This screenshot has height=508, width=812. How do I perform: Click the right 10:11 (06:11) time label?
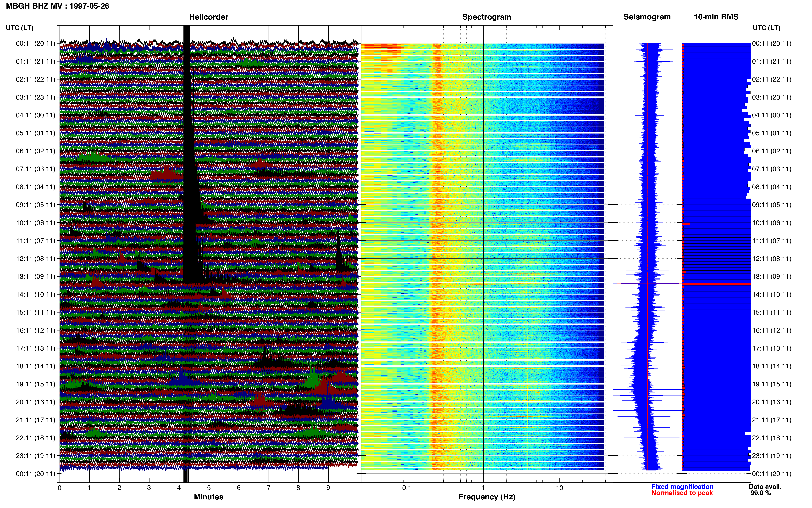coord(772,223)
